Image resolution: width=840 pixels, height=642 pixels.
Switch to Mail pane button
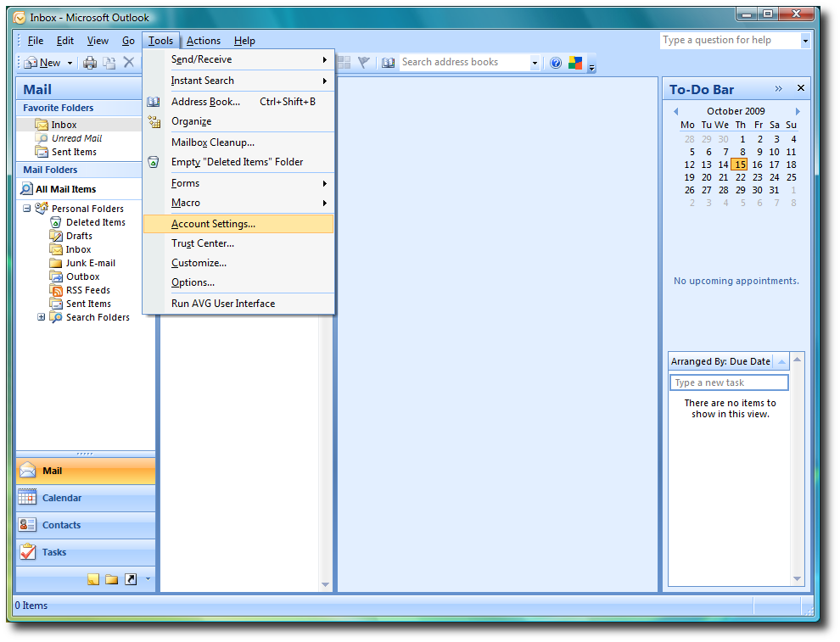pyautogui.click(x=86, y=471)
